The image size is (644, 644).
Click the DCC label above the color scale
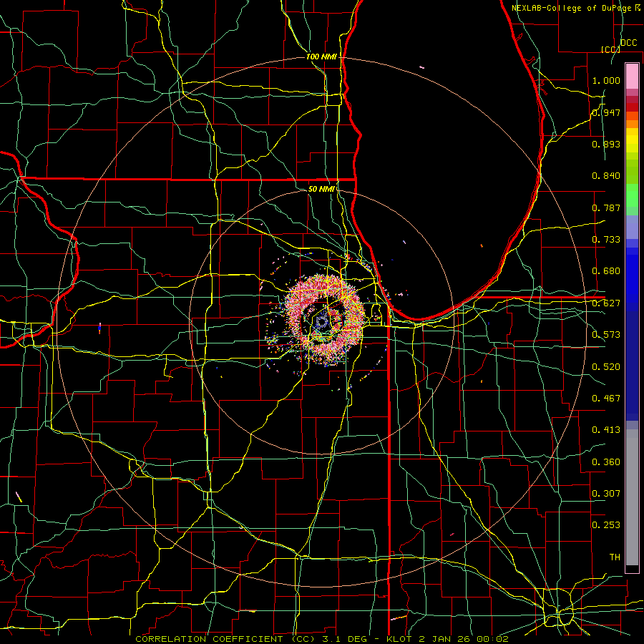628,43
